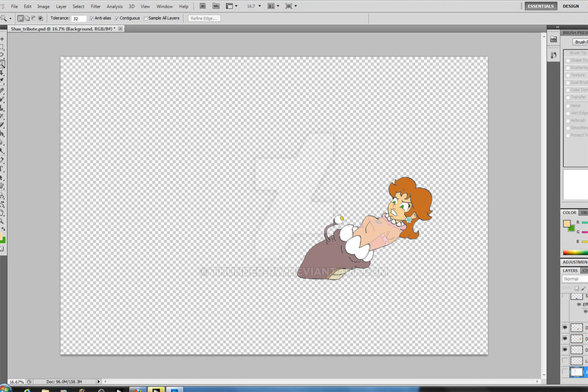
Task: Open the Help menu
Action: [184, 7]
